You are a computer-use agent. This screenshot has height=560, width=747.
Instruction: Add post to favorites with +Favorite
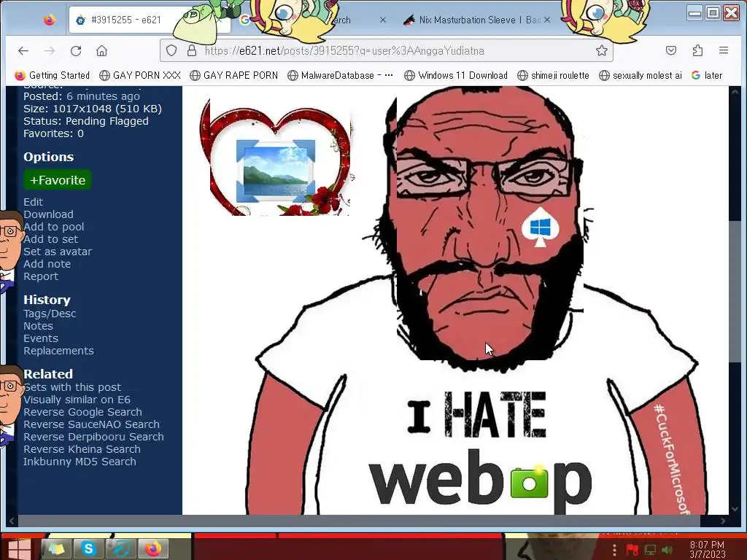[x=57, y=180]
